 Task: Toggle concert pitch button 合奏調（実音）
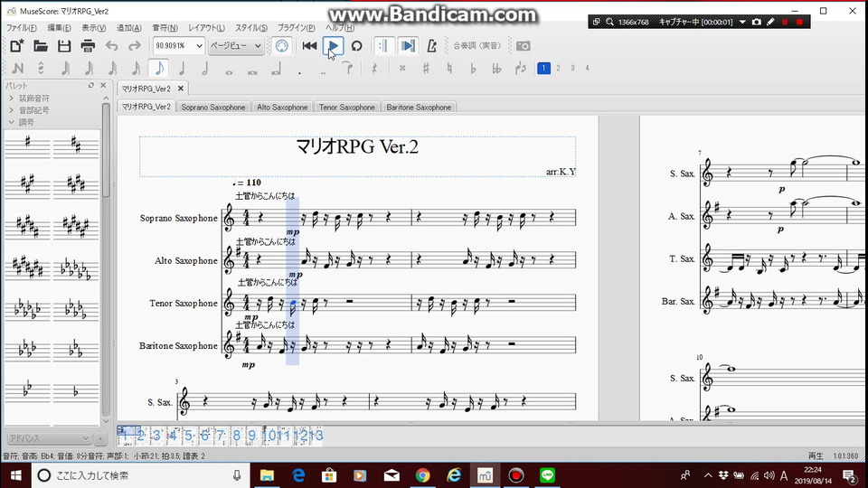pos(477,46)
